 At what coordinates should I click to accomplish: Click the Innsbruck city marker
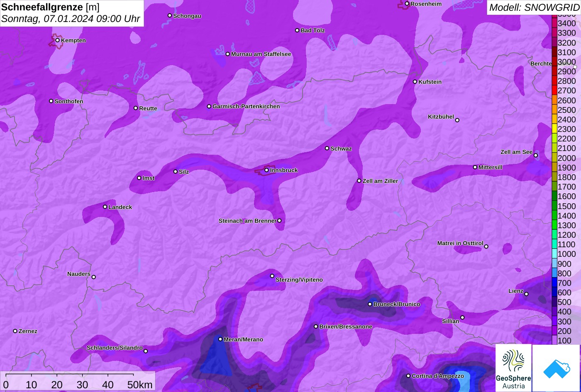266,170
